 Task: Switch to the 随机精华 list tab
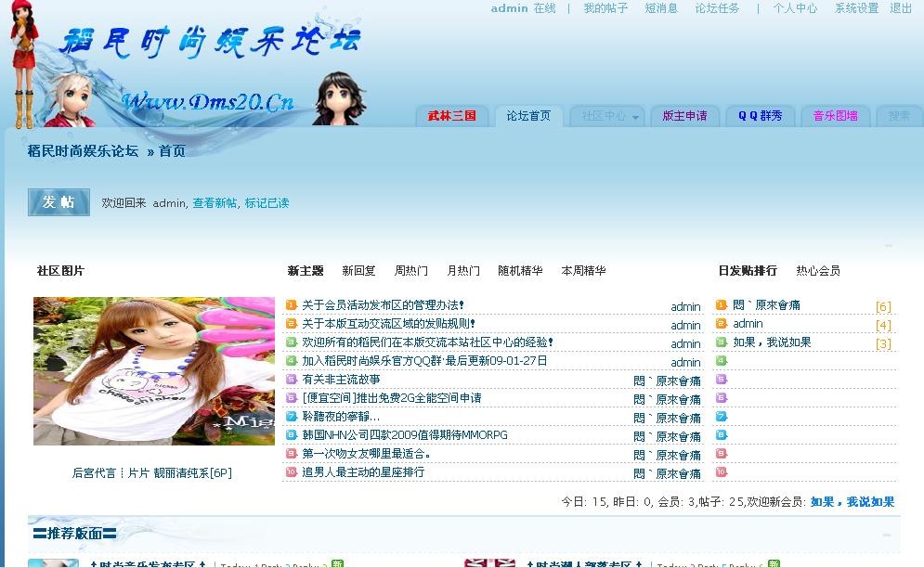point(520,271)
